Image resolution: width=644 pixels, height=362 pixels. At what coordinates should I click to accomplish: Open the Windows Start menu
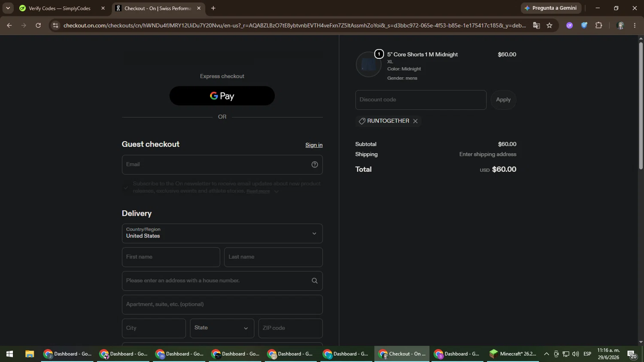pyautogui.click(x=9, y=354)
